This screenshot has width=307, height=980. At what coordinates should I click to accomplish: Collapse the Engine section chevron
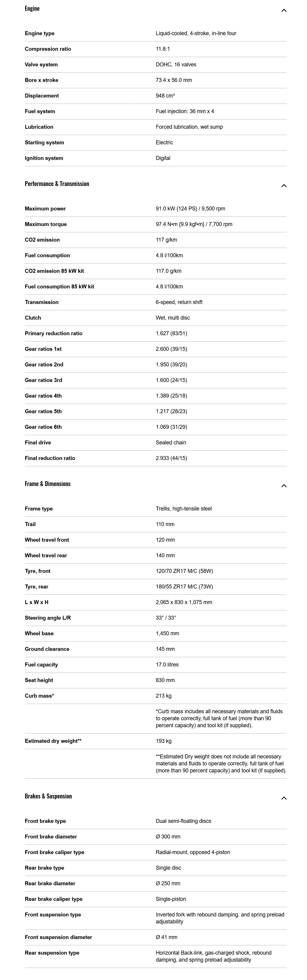tap(283, 10)
